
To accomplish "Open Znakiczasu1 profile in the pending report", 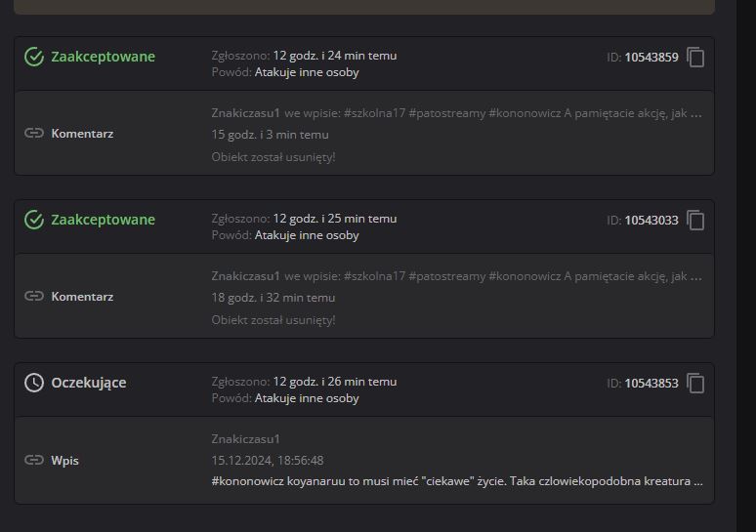I will pos(245,439).
